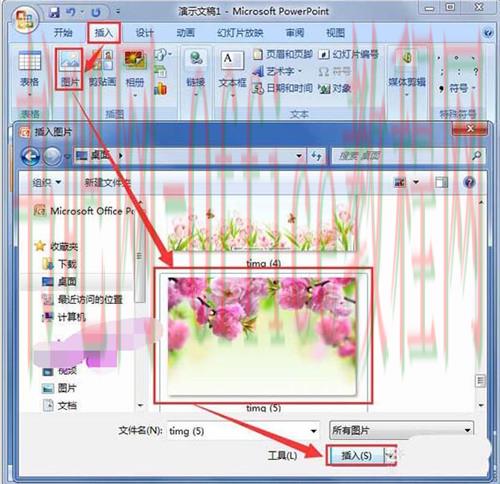Switch to the 设计 (Design) ribbon tab

tap(144, 33)
